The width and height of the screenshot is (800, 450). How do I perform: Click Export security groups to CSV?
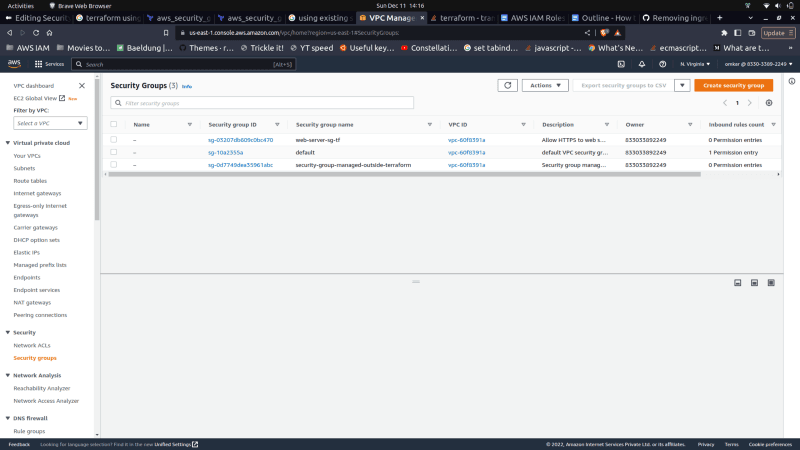(x=623, y=85)
